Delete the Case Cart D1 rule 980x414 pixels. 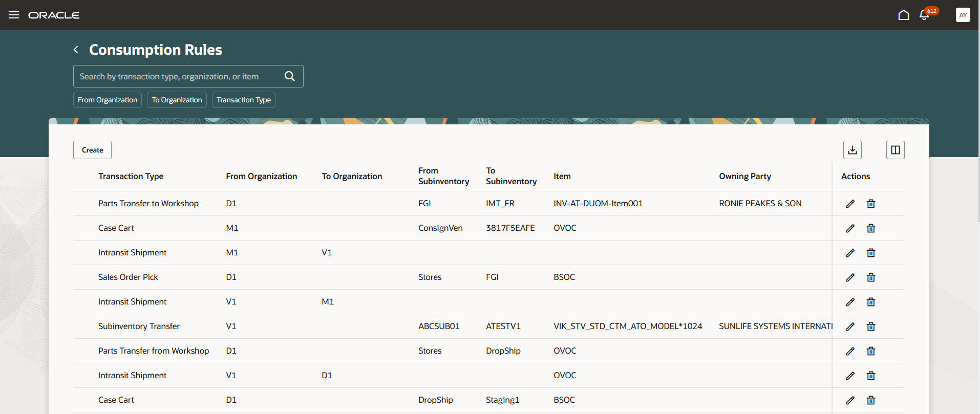(871, 400)
